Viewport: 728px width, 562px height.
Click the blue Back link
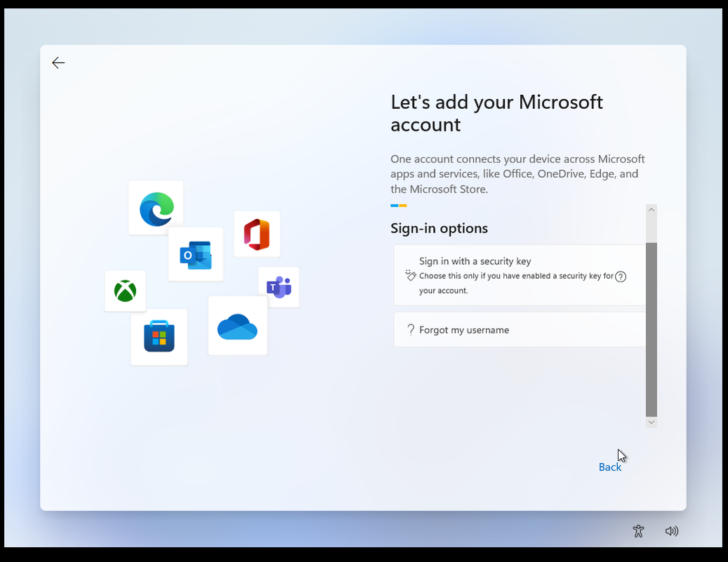(609, 466)
